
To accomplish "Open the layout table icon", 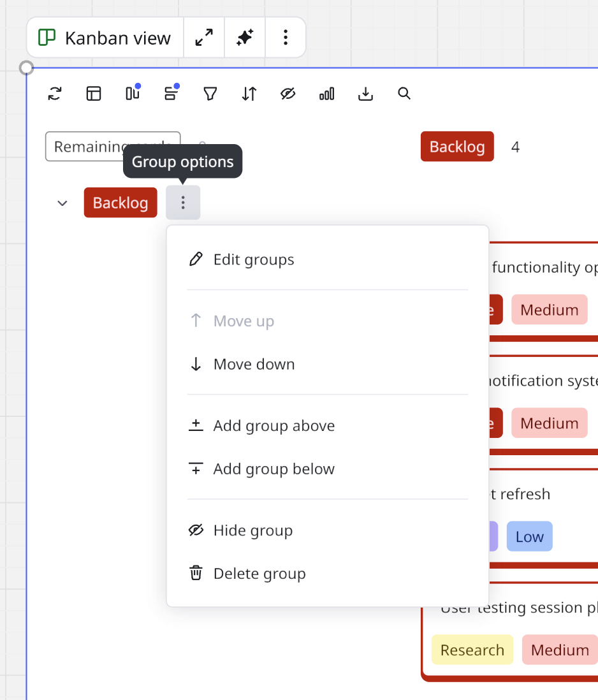I will tap(94, 94).
